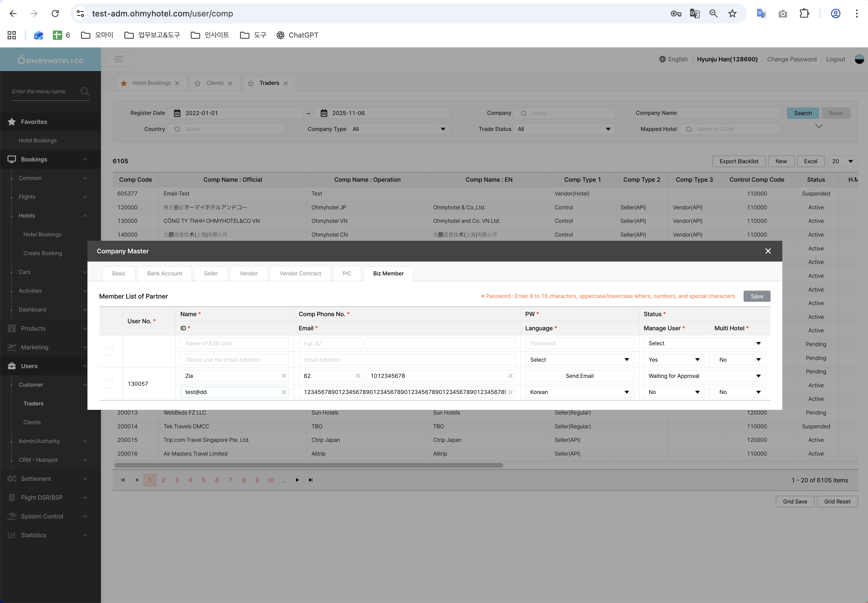This screenshot has height=603, width=868.
Task: Click the hamburger menu toggle icon
Action: (x=119, y=59)
